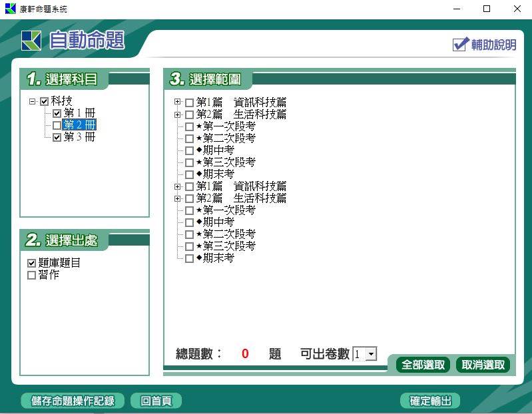Uncheck the 第 1 冊 checkbox
532x414 pixels.
click(x=57, y=113)
